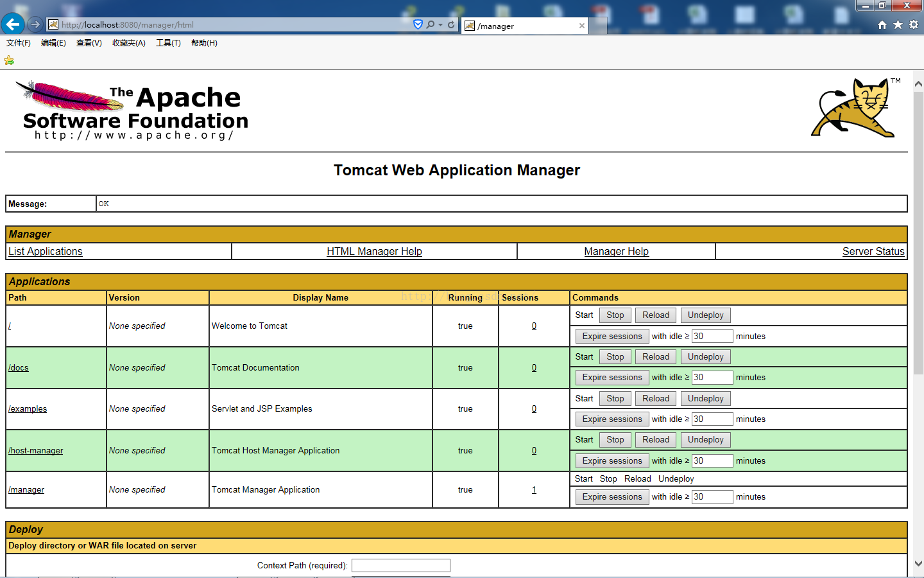This screenshot has height=578, width=924.
Task: Open the root / application path link
Action: coord(10,326)
